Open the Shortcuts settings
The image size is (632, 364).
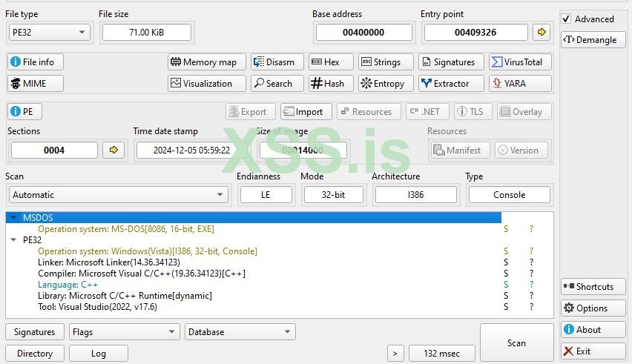click(593, 287)
